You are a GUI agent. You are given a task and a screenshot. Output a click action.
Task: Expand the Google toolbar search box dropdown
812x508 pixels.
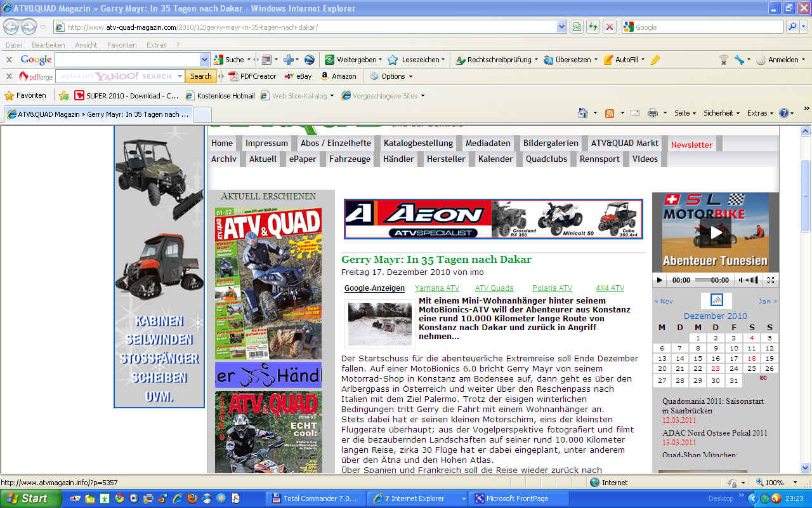pyautogui.click(x=204, y=60)
